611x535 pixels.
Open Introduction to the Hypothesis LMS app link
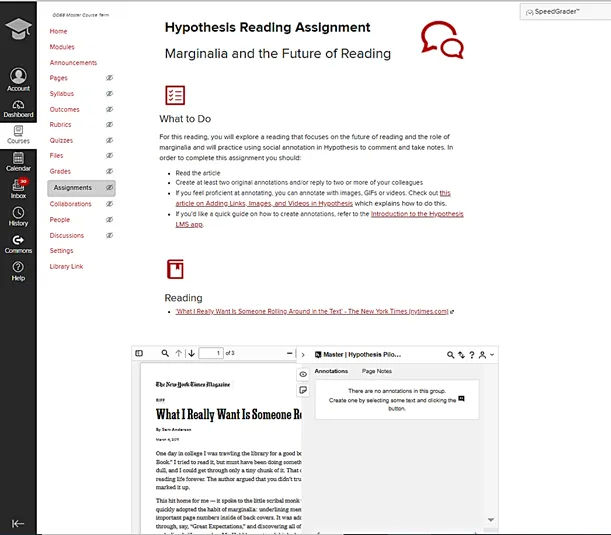(x=417, y=214)
